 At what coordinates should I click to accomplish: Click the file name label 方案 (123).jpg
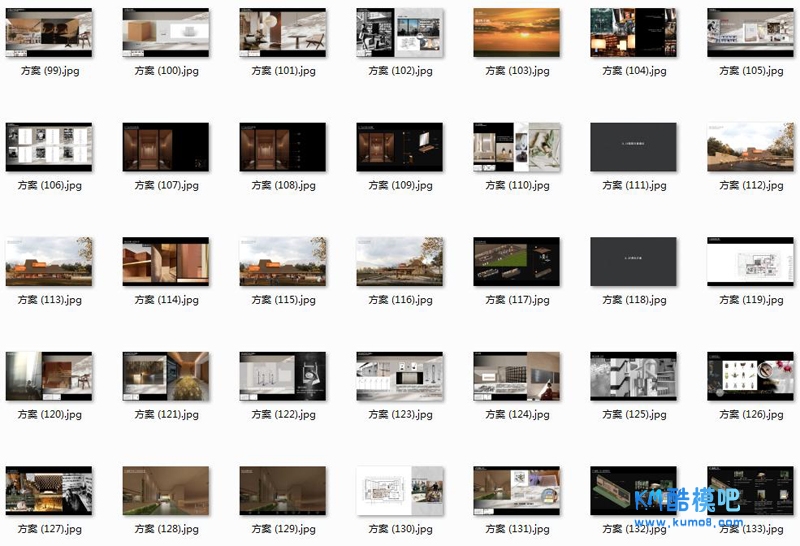pyautogui.click(x=400, y=414)
